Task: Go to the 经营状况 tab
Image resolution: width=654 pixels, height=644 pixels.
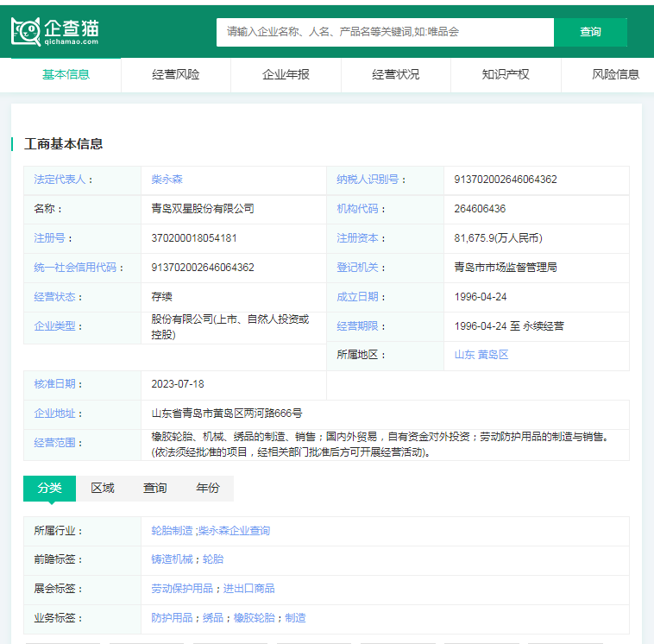Action: (x=396, y=74)
